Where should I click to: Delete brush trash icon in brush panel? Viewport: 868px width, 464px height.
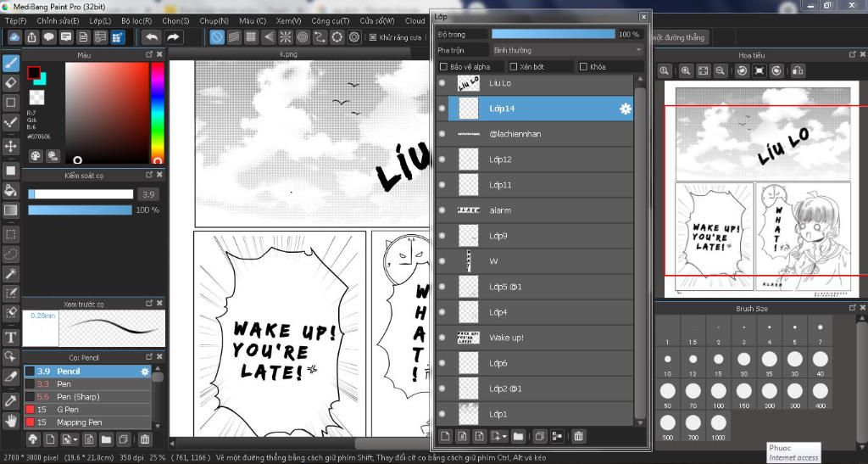pos(144,439)
